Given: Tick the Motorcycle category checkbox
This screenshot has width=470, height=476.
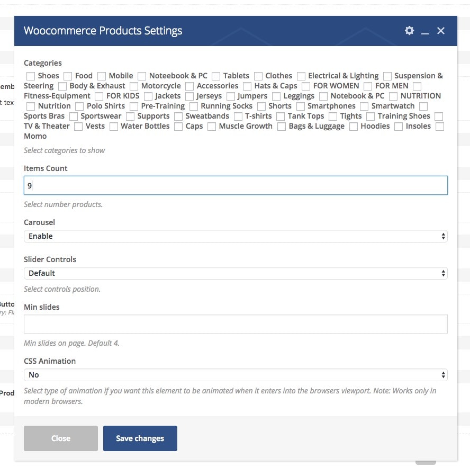Looking at the screenshot, I should pyautogui.click(x=134, y=86).
